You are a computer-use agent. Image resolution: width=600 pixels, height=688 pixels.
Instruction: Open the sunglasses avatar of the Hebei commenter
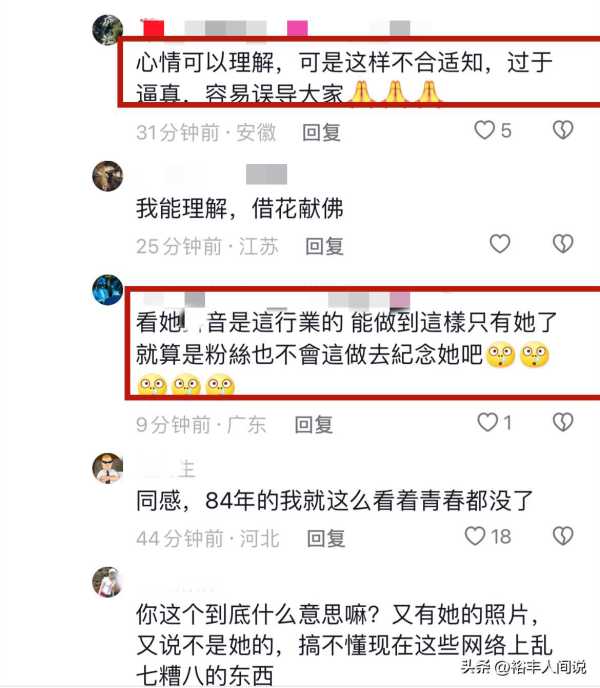click(x=108, y=468)
